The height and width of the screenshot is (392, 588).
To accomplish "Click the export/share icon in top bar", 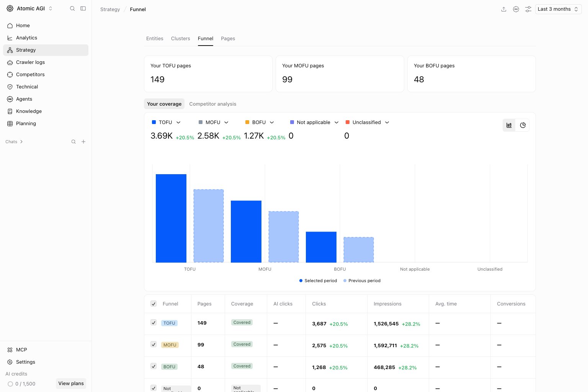I will 504,9.
